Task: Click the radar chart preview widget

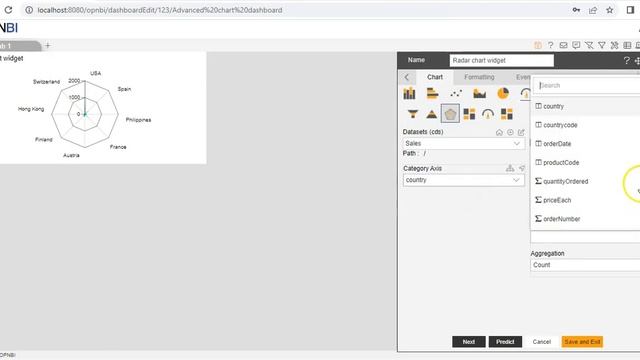Action: tap(102, 108)
